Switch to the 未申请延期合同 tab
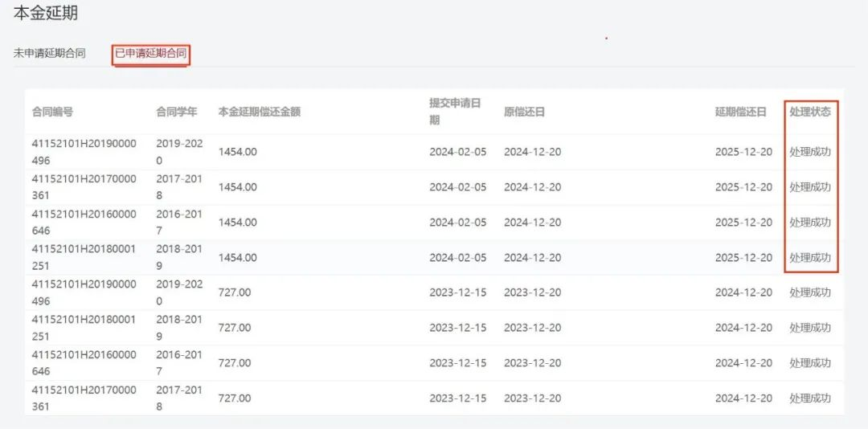Image resolution: width=868 pixels, height=429 pixels. [49, 54]
